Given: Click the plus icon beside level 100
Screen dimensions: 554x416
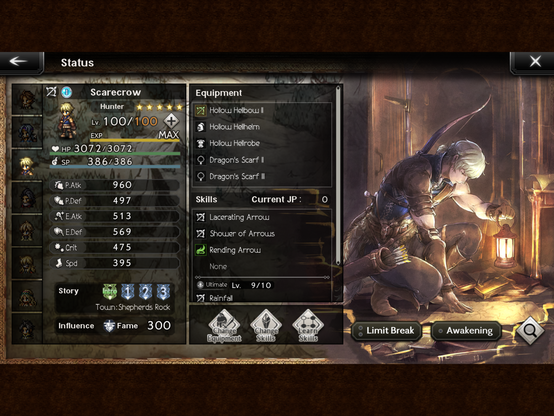Looking at the screenshot, I should 171,121.
